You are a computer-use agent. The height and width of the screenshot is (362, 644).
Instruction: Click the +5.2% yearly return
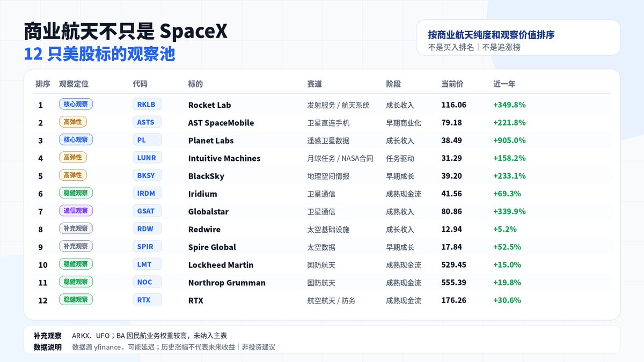504,229
